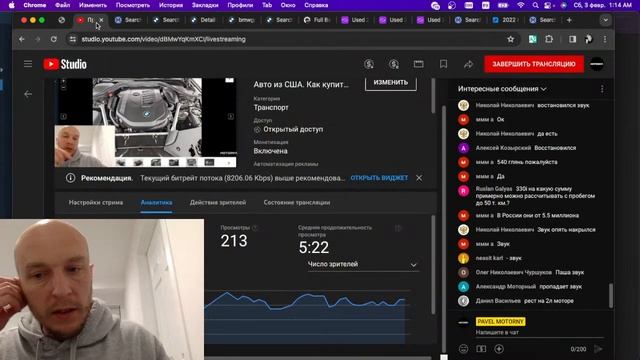Click the info icon beside Рекомендация
Screen dimensions: 640x360
70,178
